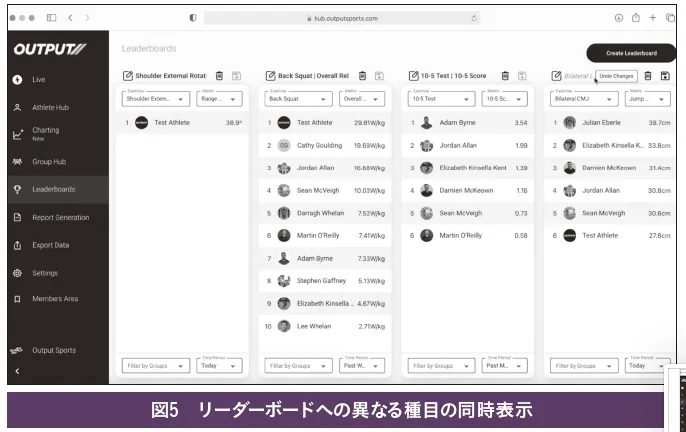Viewport: 686px width, 432px height.
Task: Go to Athlete Hub in sidebar
Action: click(50, 107)
